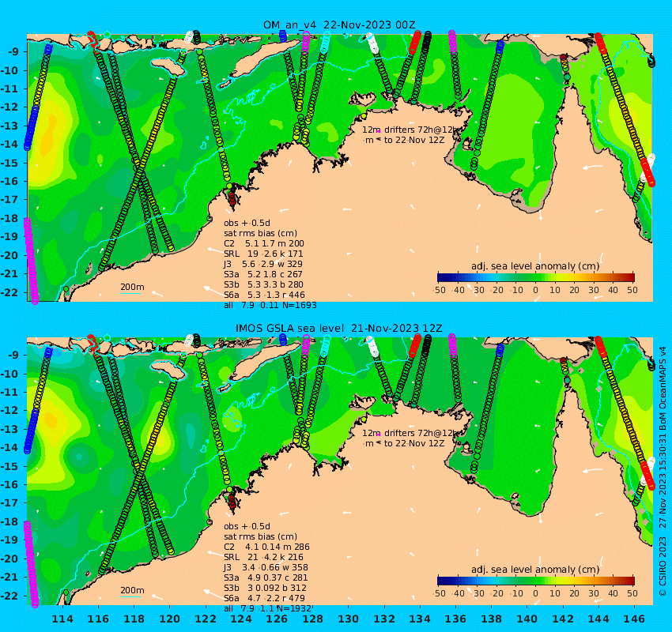Select the bottom panel row 'S6a 4.7 2.2 r 479'

[264, 598]
